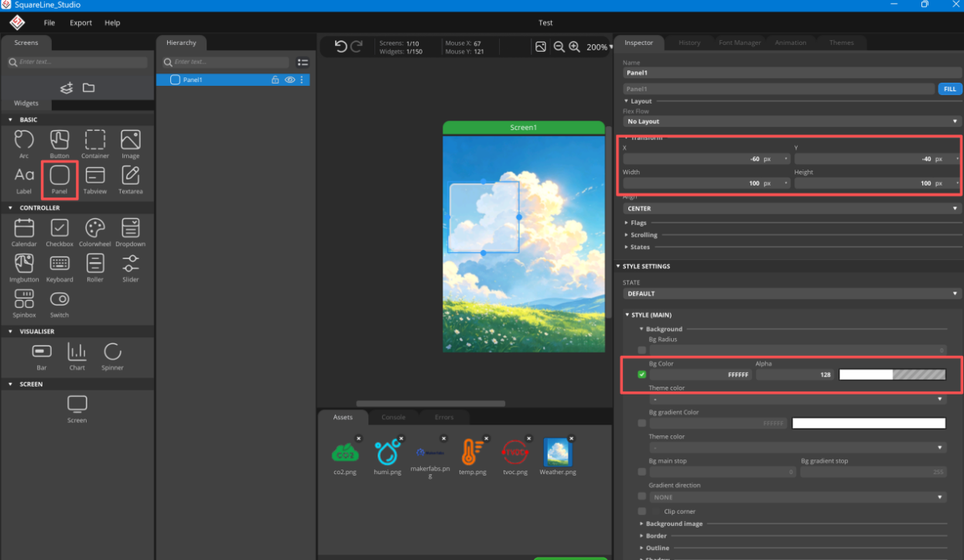Disable the Bg Color checkbox
964x560 pixels.
tap(642, 374)
